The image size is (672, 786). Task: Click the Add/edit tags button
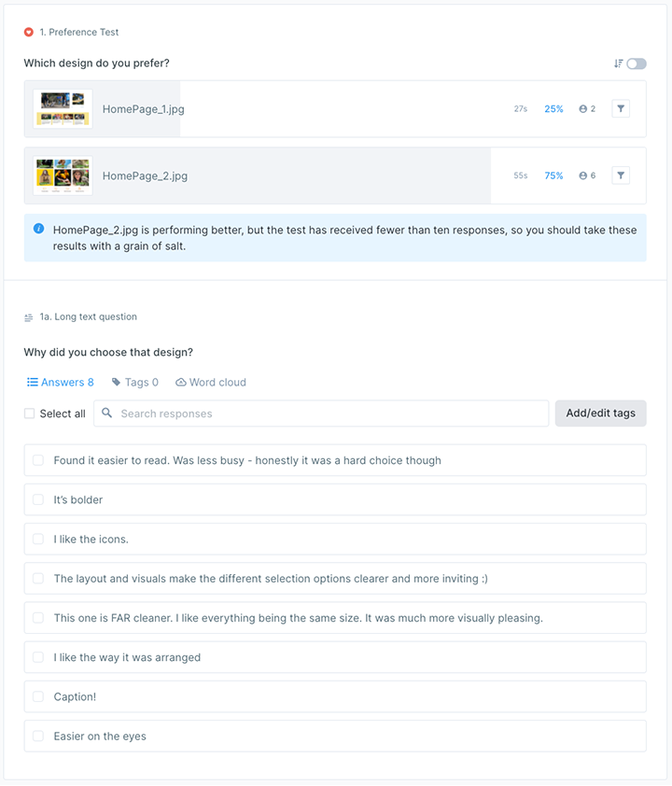[x=600, y=413]
